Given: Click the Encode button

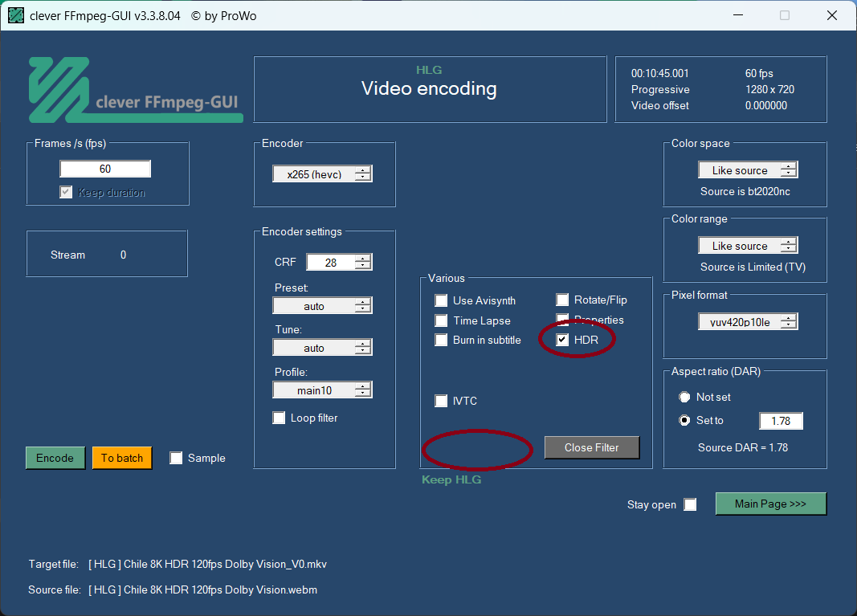Looking at the screenshot, I should point(55,458).
